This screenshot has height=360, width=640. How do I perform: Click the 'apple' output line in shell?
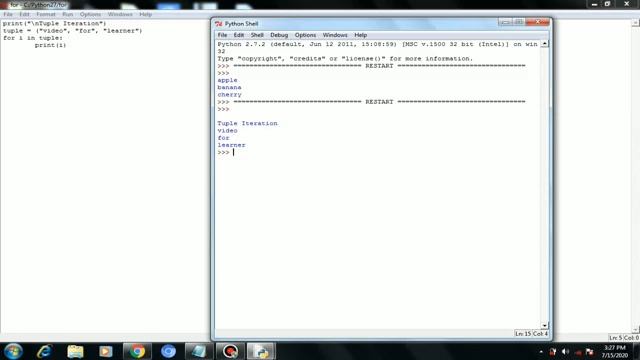click(227, 80)
